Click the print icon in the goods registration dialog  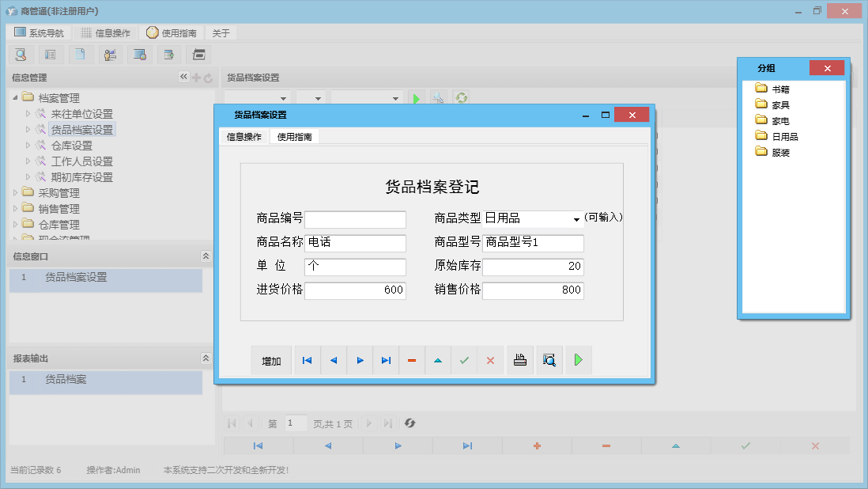pos(519,360)
